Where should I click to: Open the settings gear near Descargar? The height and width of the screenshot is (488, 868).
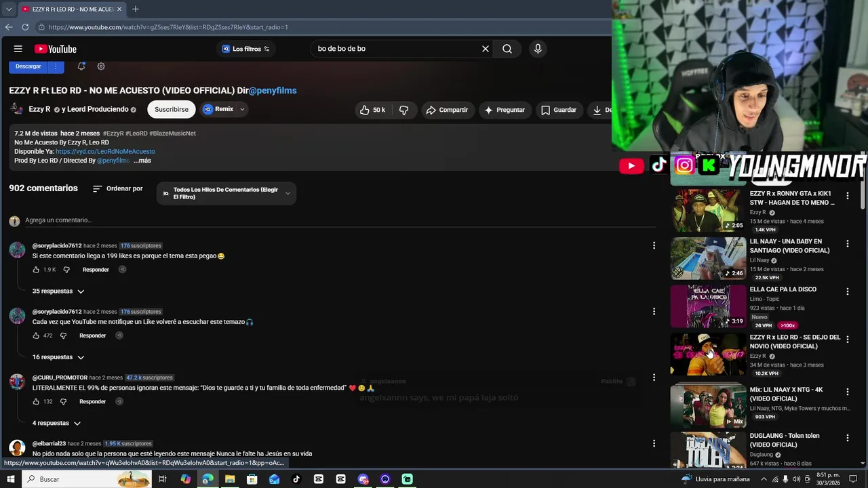pyautogui.click(x=101, y=66)
